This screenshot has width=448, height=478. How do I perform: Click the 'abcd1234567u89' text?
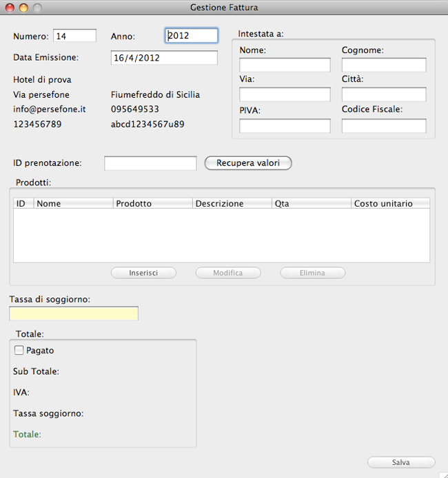(147, 124)
